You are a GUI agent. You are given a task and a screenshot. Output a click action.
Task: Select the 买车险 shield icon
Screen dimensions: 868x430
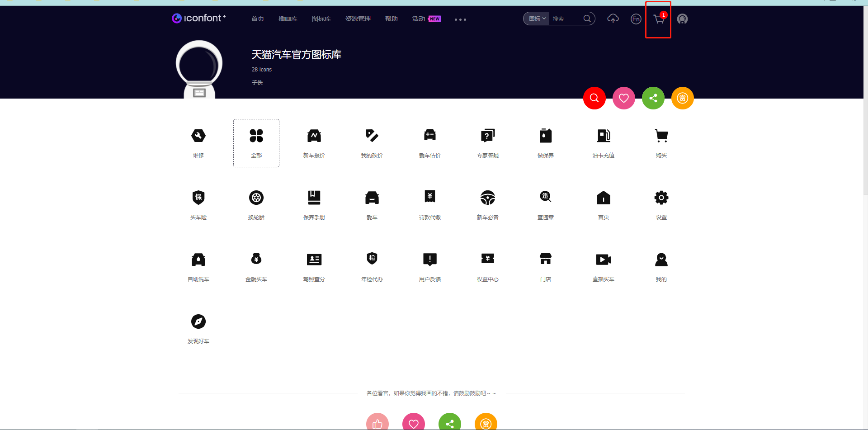[x=198, y=198]
